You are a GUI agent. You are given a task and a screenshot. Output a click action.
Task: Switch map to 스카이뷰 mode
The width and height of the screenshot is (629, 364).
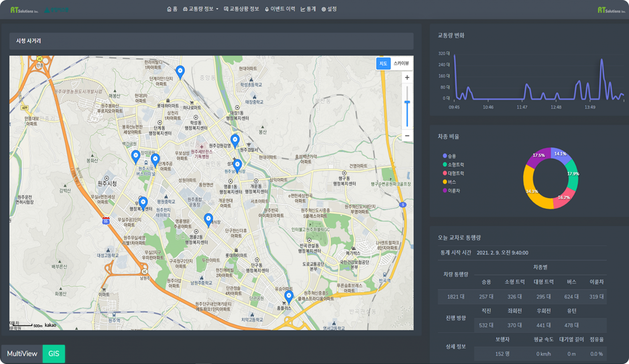(401, 63)
